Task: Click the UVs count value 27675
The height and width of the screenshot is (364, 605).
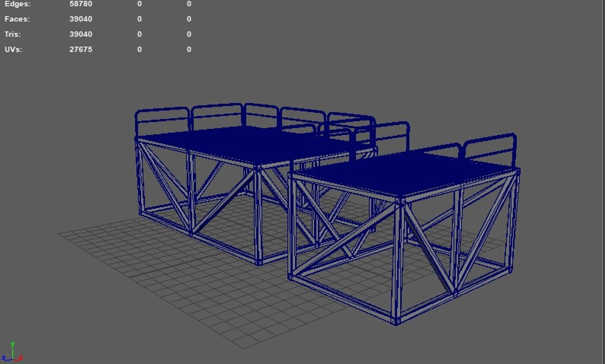Action: 81,50
